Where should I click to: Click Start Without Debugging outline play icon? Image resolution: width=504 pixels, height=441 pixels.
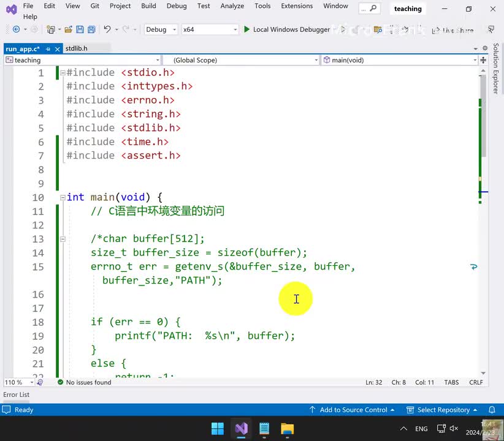(343, 29)
